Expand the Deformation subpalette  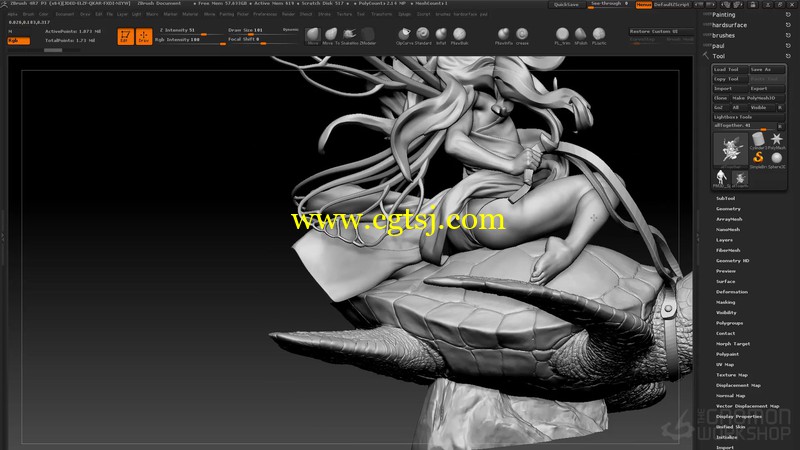coord(732,292)
